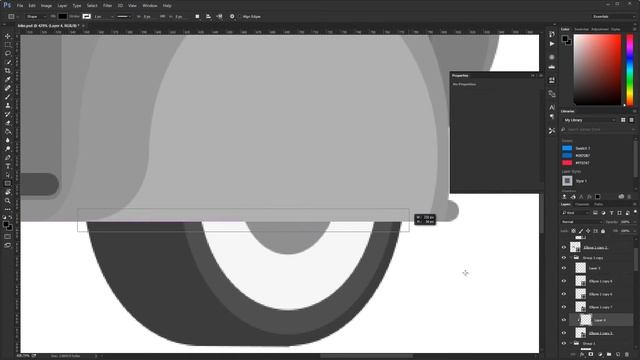Open the Paragraph panel icon

click(552, 117)
